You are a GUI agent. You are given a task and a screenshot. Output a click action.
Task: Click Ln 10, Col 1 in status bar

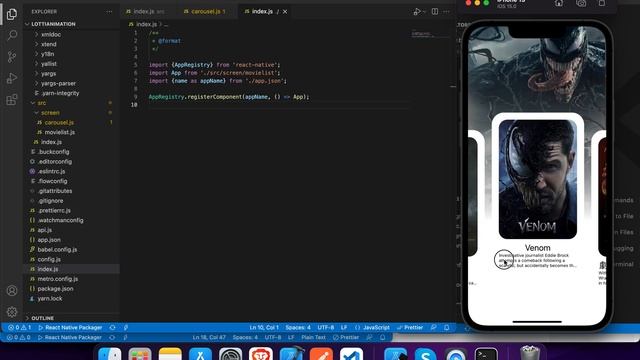pos(264,327)
